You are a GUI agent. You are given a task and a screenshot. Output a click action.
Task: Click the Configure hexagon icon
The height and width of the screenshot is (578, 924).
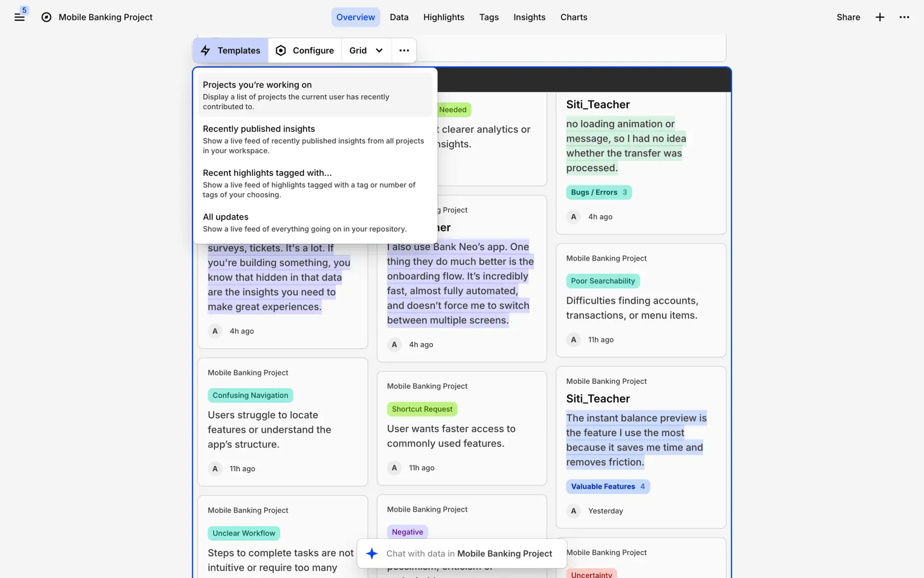coord(281,51)
